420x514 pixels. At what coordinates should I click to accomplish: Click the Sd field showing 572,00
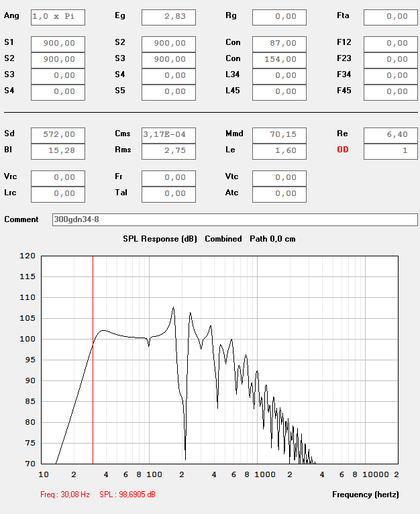click(x=58, y=136)
